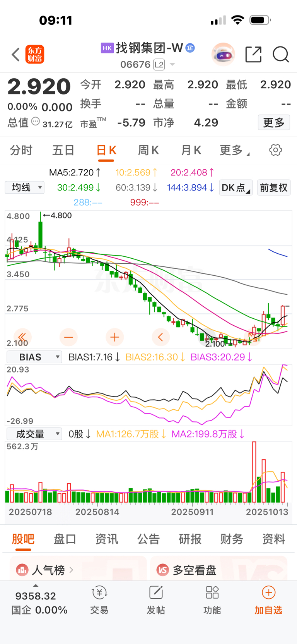
Task: Switch to 周K chart tab
Action: coord(148,150)
